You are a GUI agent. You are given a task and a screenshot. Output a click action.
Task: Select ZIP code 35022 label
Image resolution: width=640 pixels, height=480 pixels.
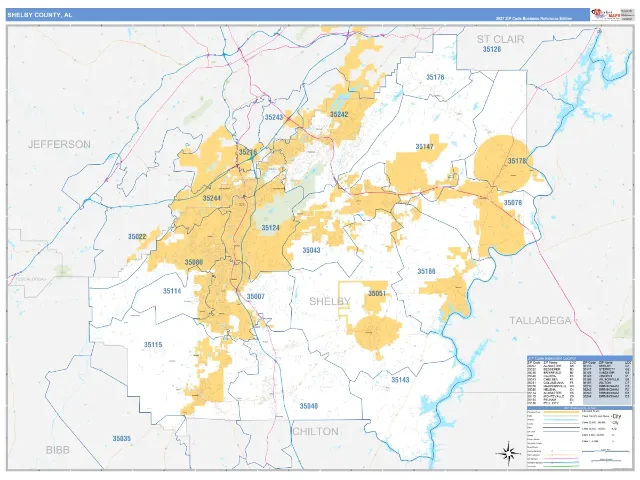tap(137, 237)
